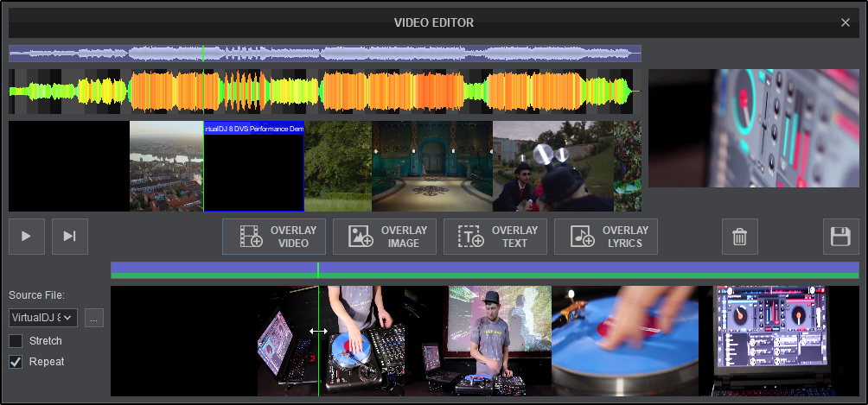The height and width of the screenshot is (405, 868).
Task: Click the song overview waveform bar at top
Action: click(324, 54)
